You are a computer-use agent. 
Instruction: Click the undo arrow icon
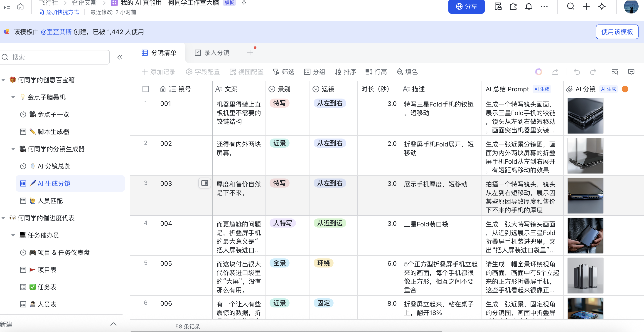pos(577,72)
